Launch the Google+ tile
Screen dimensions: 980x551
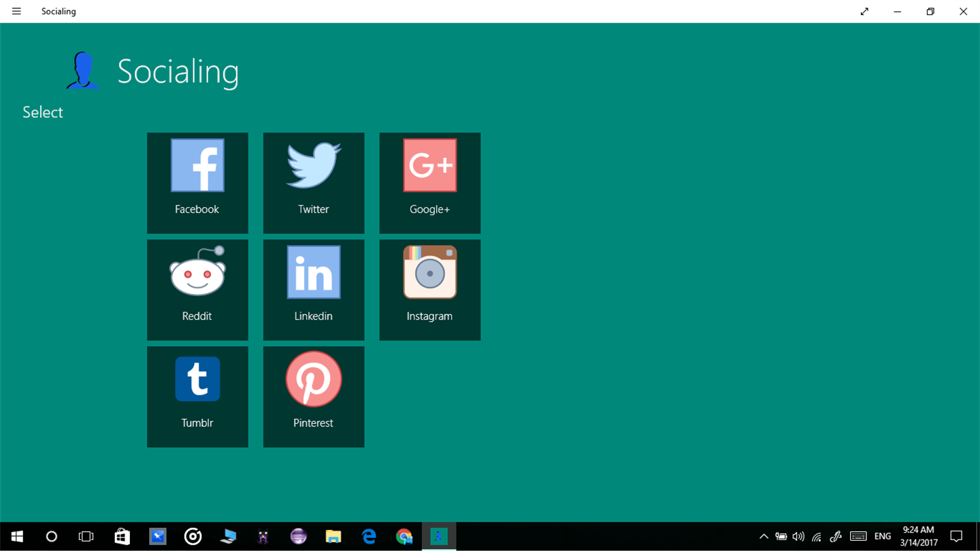(x=430, y=183)
